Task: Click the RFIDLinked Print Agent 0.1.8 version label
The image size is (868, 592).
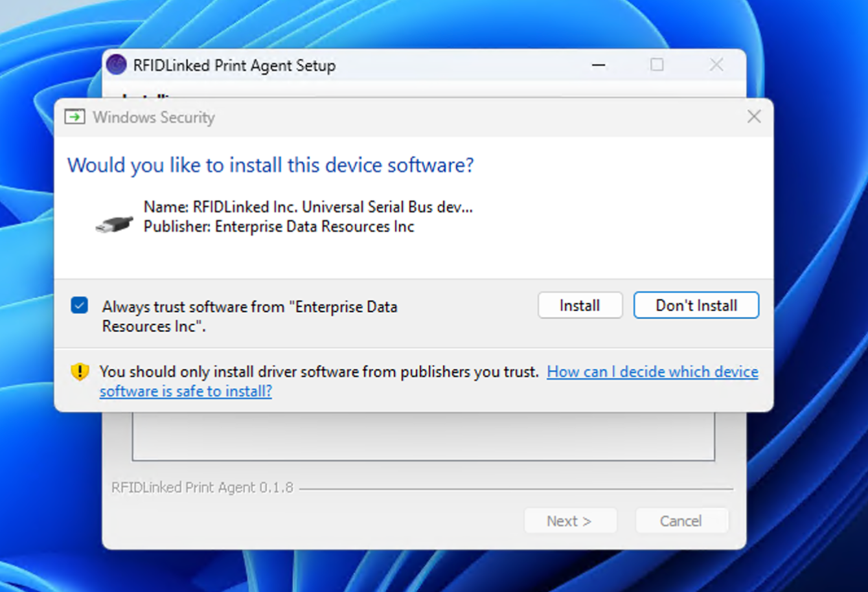Action: (202, 488)
